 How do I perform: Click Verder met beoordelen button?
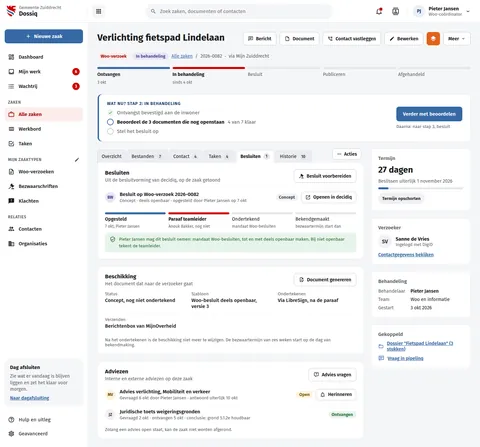pos(429,114)
